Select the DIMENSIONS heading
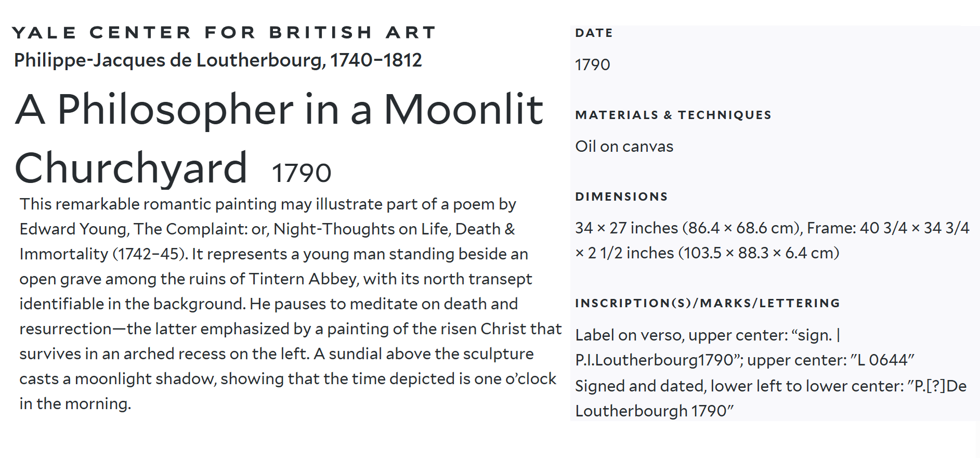 (621, 197)
